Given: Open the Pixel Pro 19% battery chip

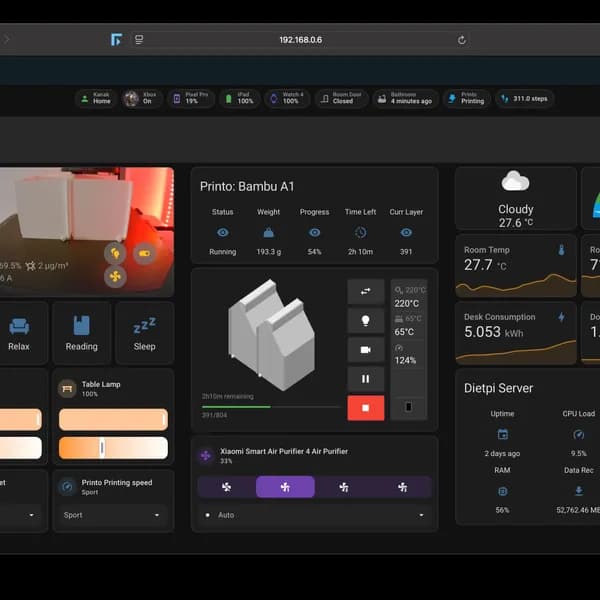Looking at the screenshot, I should (x=191, y=98).
